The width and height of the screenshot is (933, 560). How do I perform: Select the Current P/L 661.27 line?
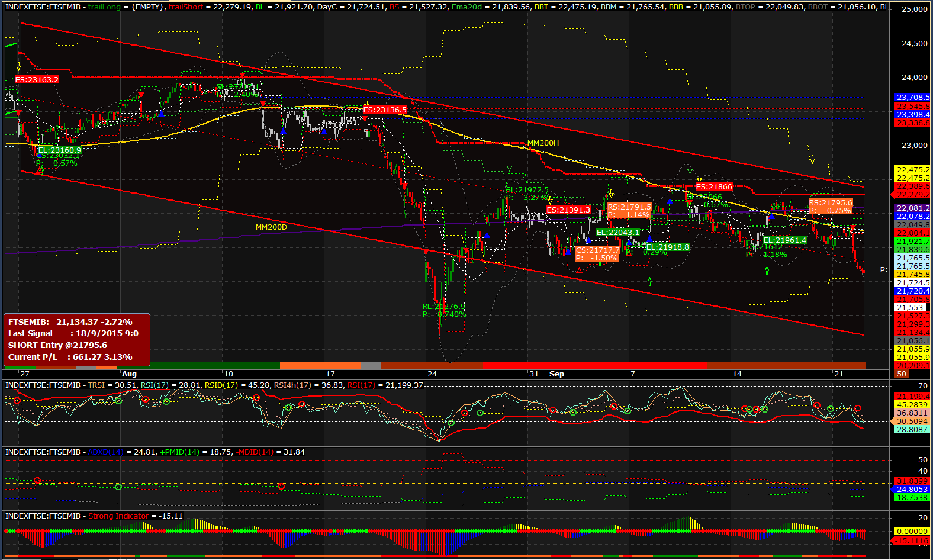click(70, 357)
